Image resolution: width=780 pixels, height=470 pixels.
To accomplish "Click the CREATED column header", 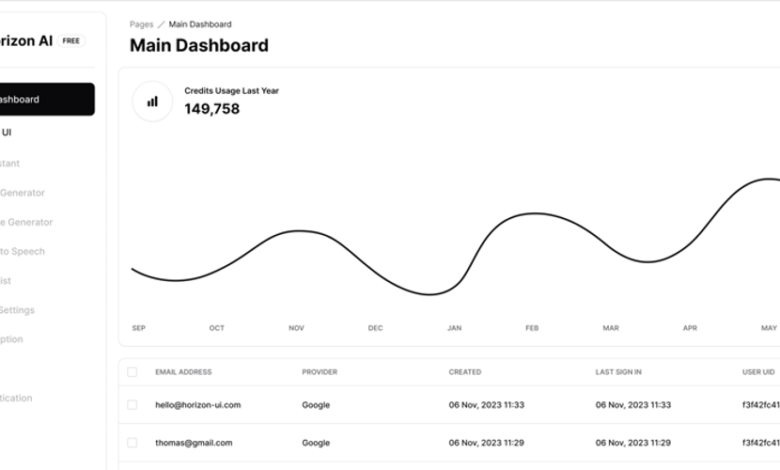I will [465, 372].
